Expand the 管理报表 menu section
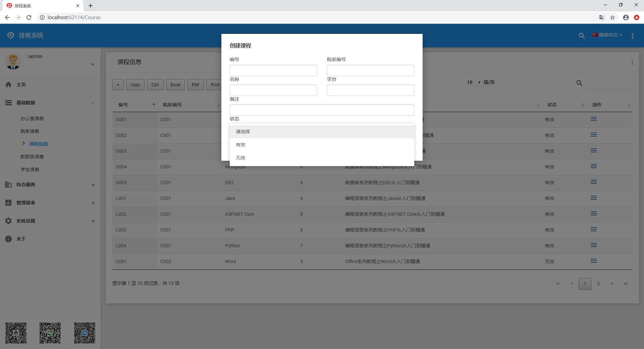 93,203
